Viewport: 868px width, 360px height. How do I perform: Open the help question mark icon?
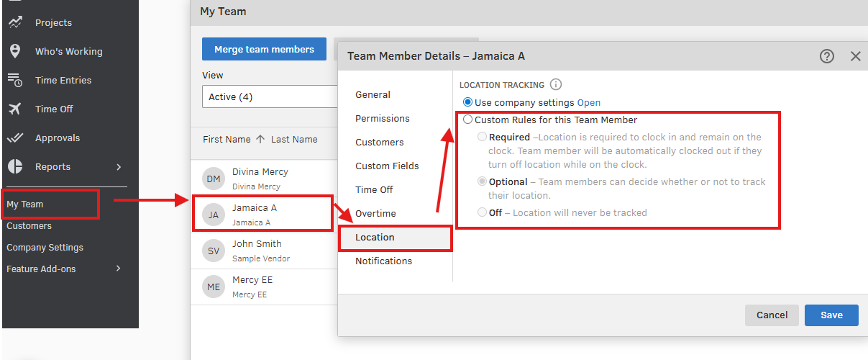(827, 56)
